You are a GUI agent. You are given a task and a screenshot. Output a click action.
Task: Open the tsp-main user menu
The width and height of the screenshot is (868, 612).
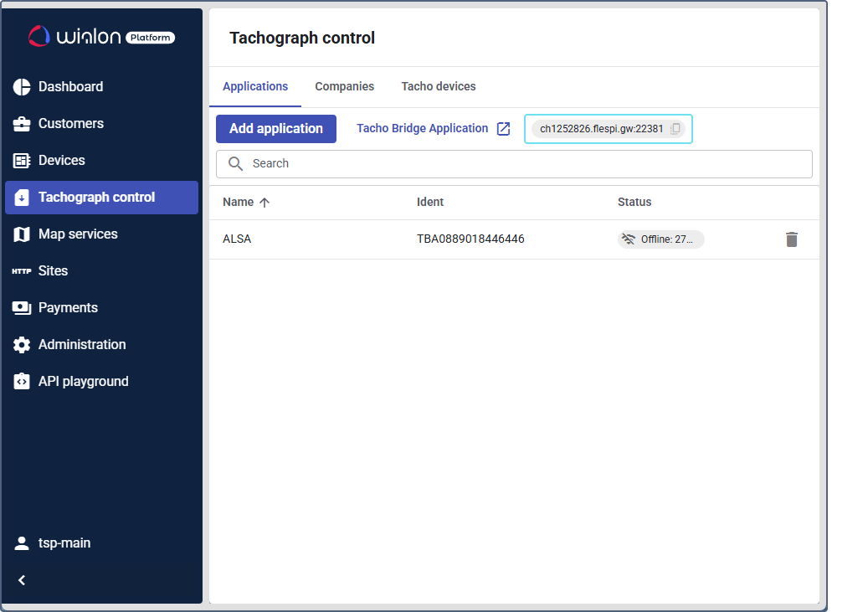64,543
